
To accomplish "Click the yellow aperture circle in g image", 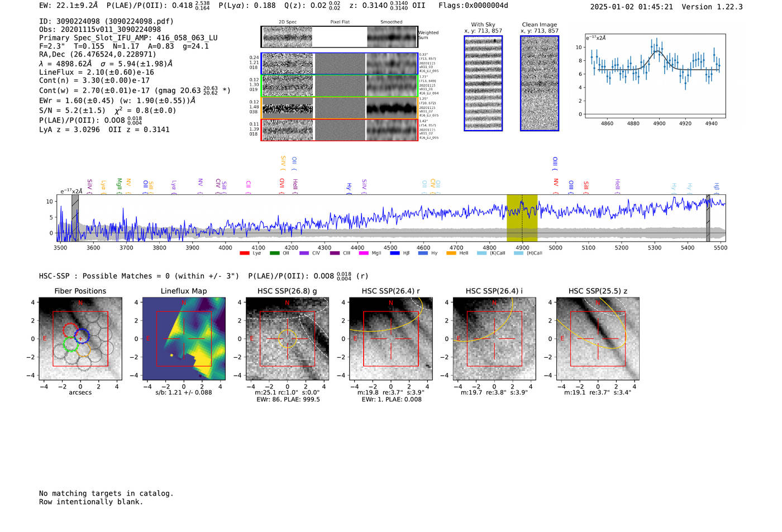I will point(287,338).
